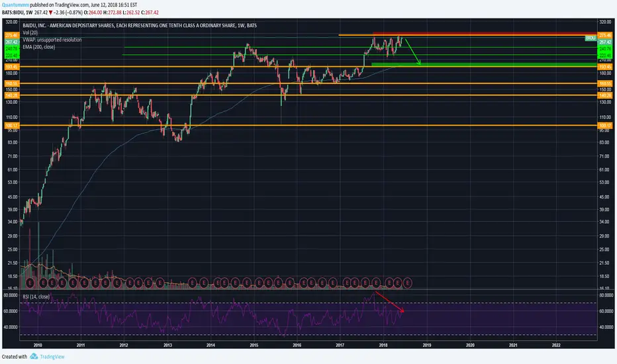Image resolution: width=617 pixels, height=364 pixels.
Task: Click the O:264.00 open value
Action: click(93, 13)
